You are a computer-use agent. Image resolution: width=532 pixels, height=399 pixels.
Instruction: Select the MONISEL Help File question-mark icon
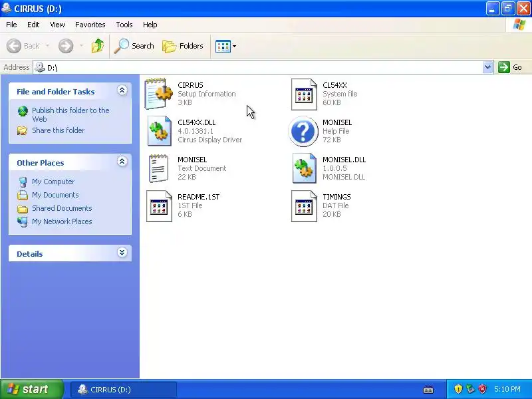pos(303,131)
